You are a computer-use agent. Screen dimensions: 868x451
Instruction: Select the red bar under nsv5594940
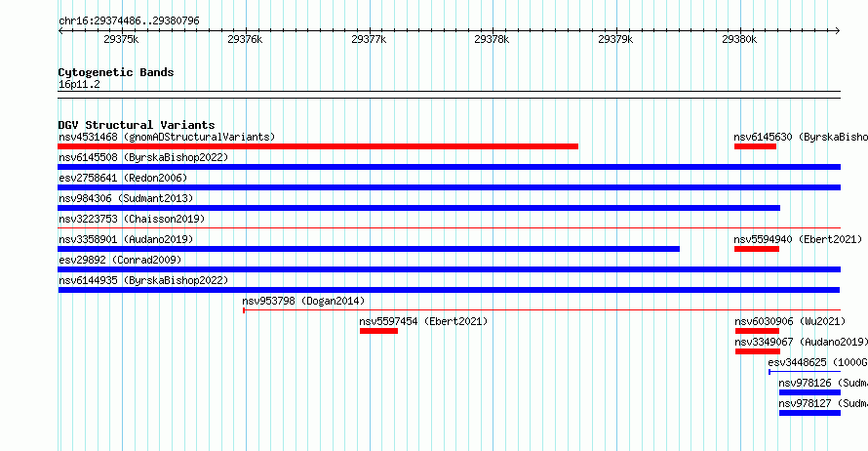pos(757,249)
